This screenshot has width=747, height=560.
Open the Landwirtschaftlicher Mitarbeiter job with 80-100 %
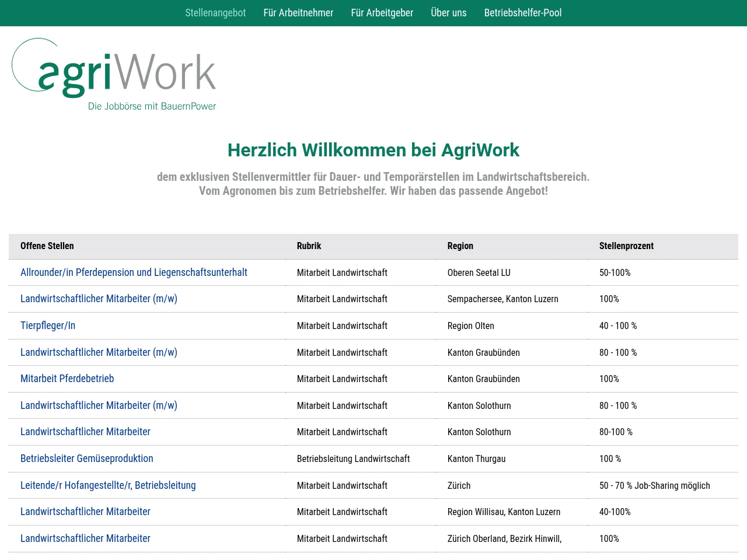coord(85,432)
